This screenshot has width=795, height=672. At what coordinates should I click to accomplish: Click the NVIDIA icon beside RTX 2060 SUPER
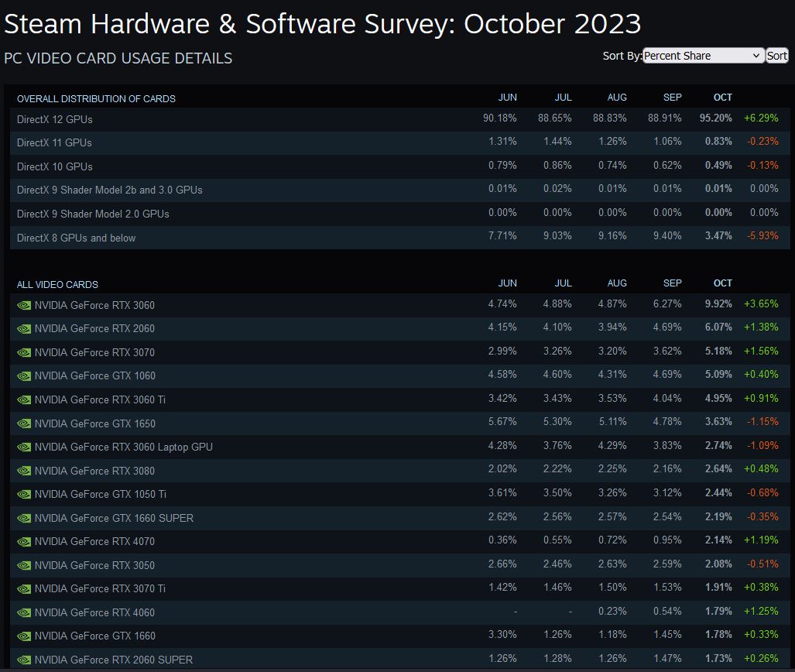coord(23,659)
